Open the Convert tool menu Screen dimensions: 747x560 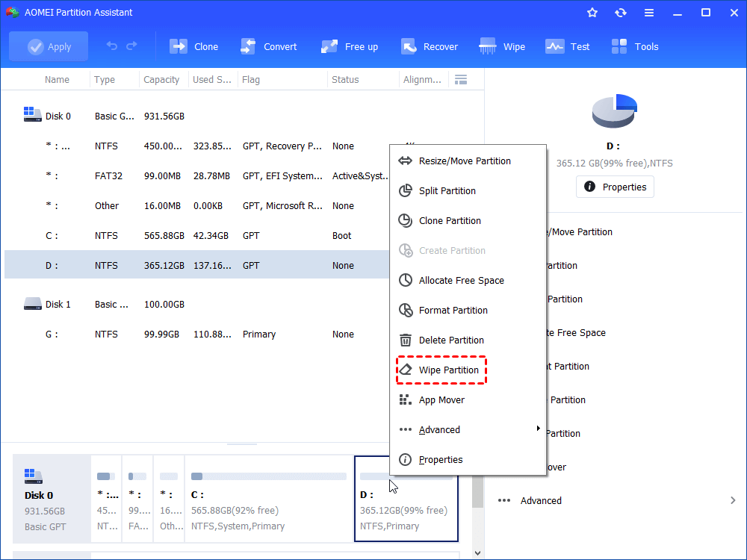coord(269,46)
